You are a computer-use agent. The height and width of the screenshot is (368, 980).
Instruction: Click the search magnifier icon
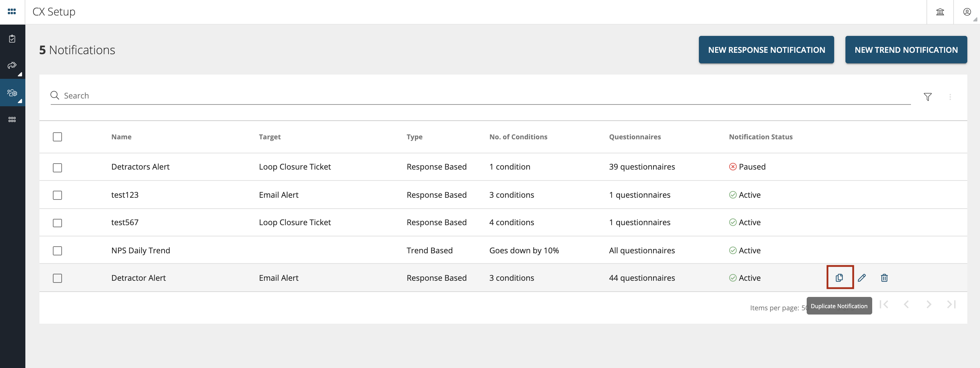[55, 95]
